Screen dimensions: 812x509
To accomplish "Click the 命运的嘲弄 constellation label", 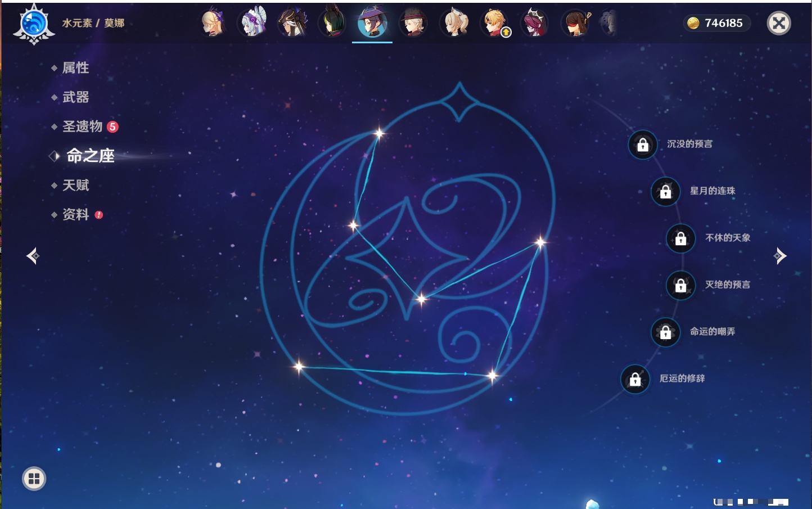I will (712, 331).
